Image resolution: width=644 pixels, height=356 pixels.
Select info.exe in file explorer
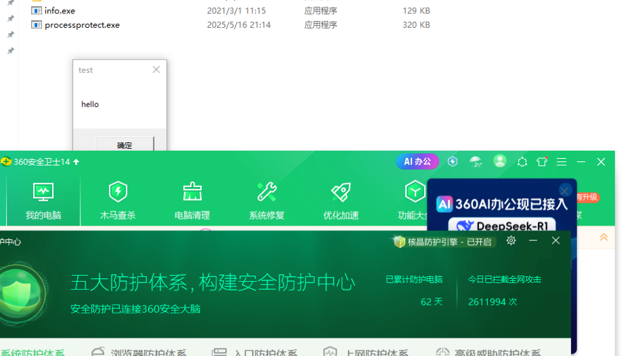tap(60, 11)
